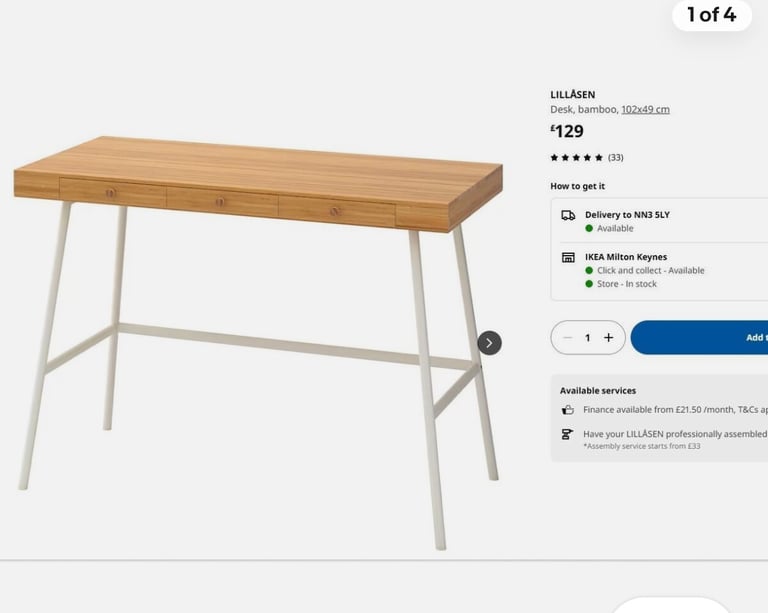Open the (33) review count
Image resolution: width=768 pixels, height=613 pixels.
(616, 158)
